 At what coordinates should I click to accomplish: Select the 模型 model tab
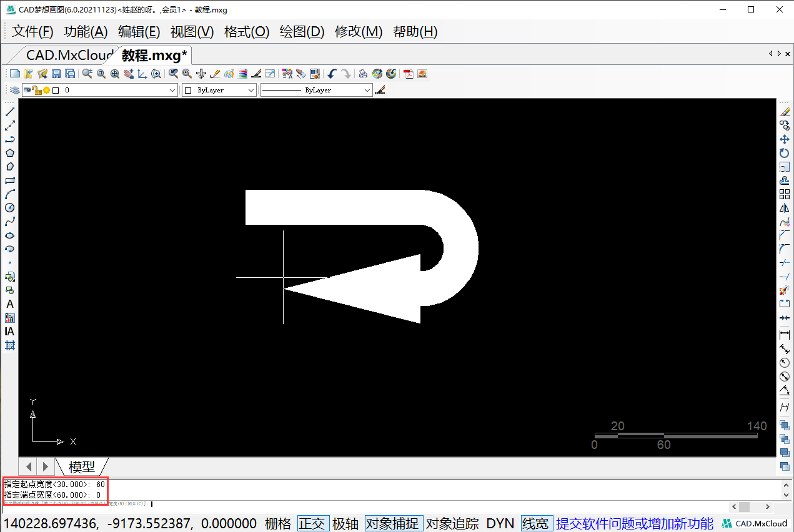click(x=82, y=466)
